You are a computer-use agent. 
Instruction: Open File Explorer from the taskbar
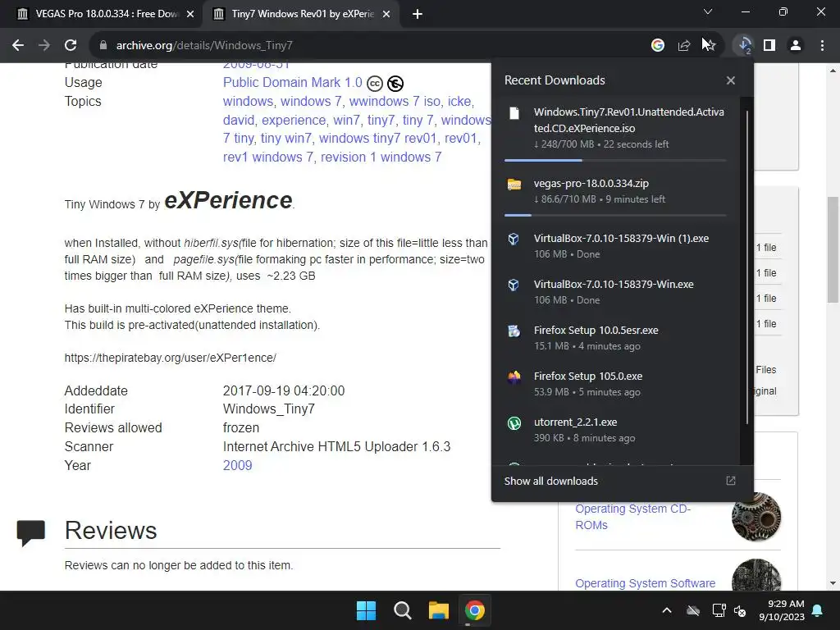pos(439,610)
